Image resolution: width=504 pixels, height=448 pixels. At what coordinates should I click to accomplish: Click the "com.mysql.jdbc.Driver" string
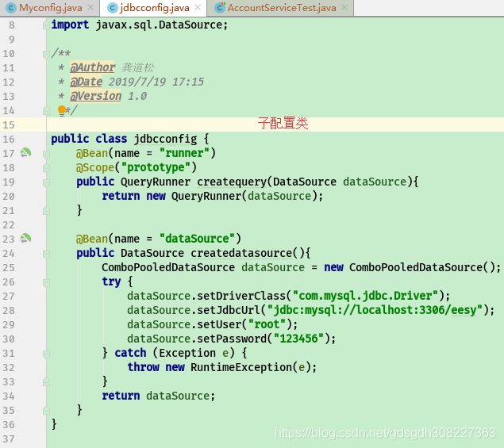[365, 296]
